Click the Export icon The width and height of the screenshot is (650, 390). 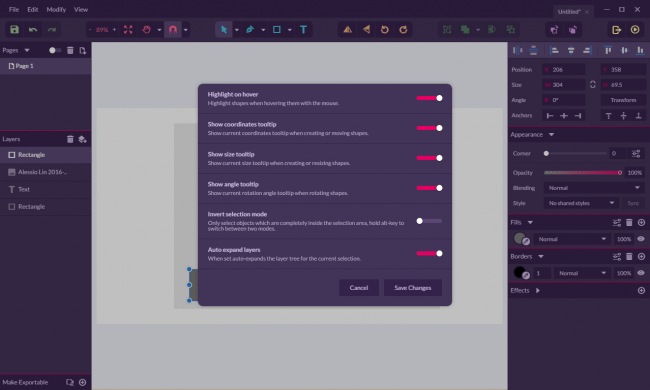[616, 29]
